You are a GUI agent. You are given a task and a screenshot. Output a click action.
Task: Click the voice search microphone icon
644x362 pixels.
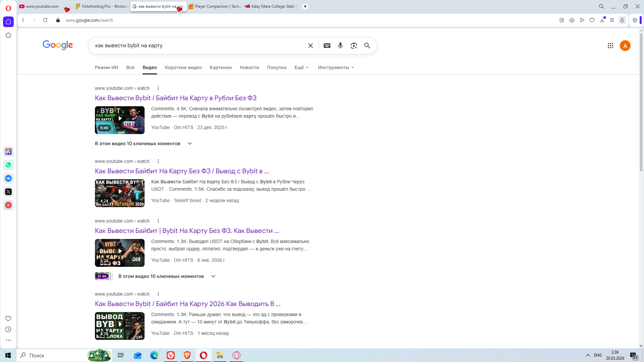[340, 46]
